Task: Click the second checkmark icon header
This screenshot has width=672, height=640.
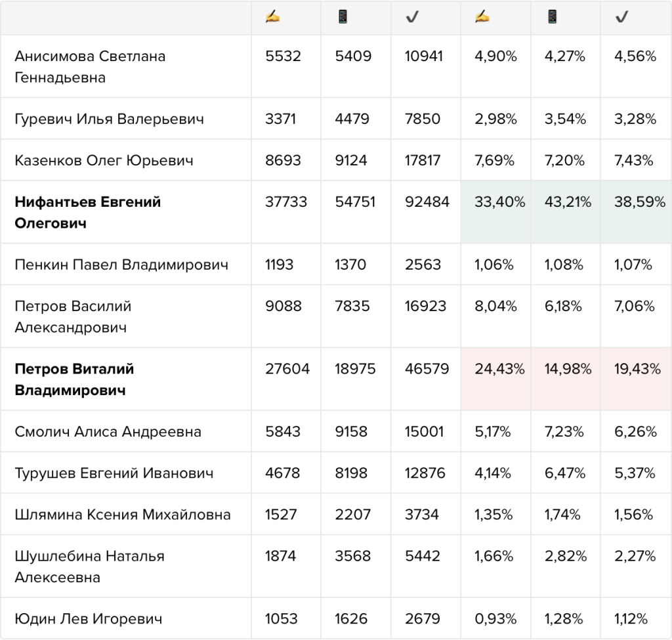Action: pos(622,16)
